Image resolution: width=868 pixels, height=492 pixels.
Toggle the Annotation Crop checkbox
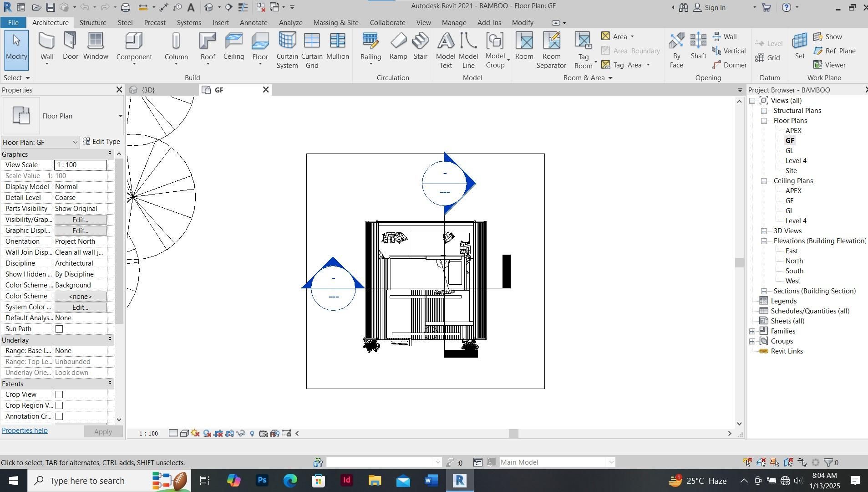click(59, 416)
